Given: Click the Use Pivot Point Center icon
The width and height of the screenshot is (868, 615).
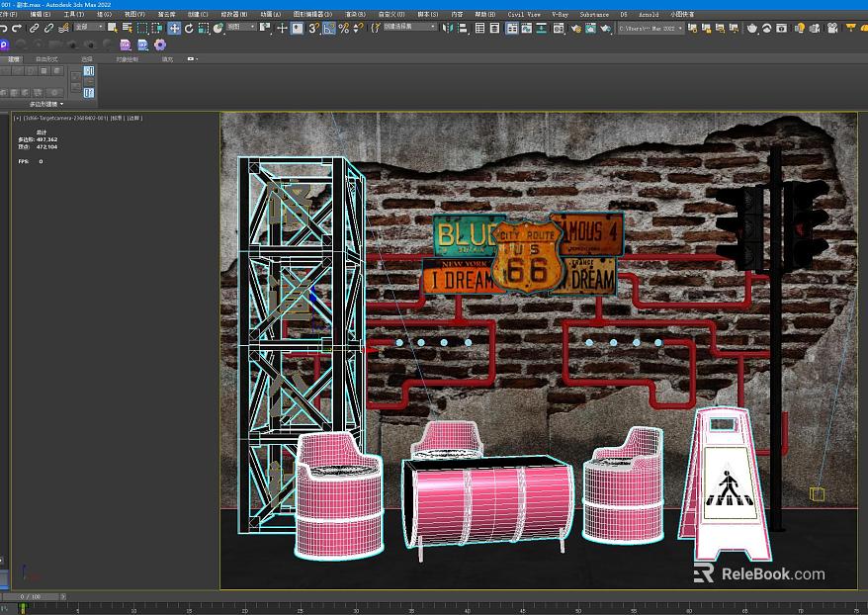Looking at the screenshot, I should point(265,28).
